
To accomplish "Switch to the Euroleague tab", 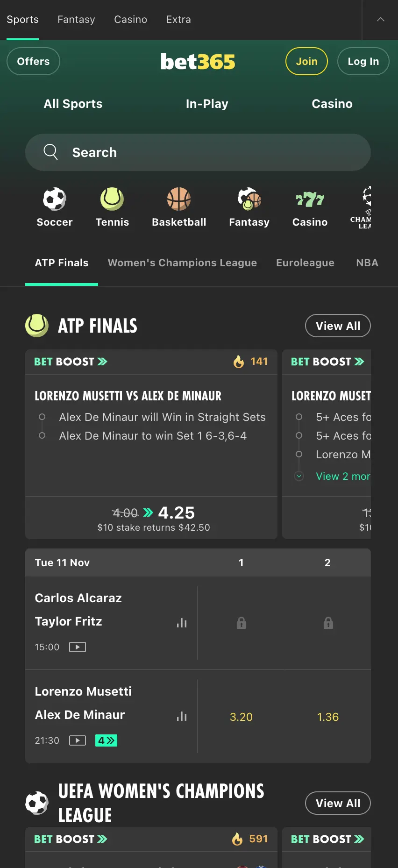I will [x=305, y=263].
